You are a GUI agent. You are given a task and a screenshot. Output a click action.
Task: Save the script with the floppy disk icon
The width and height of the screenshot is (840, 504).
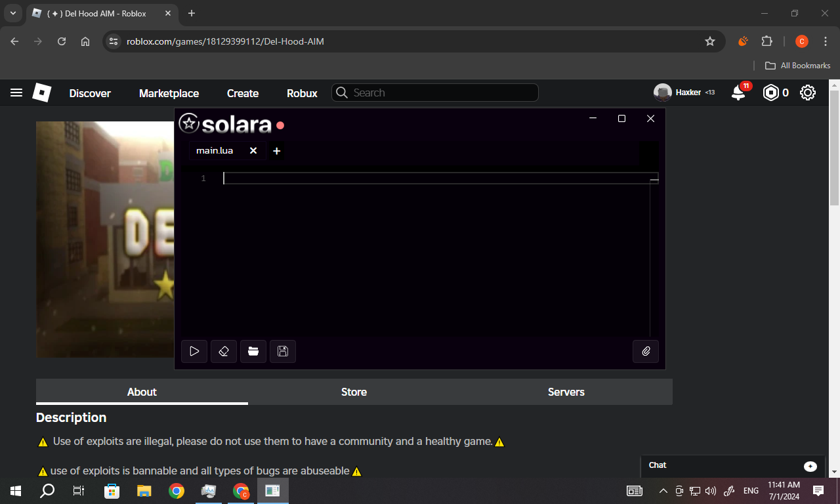(283, 352)
